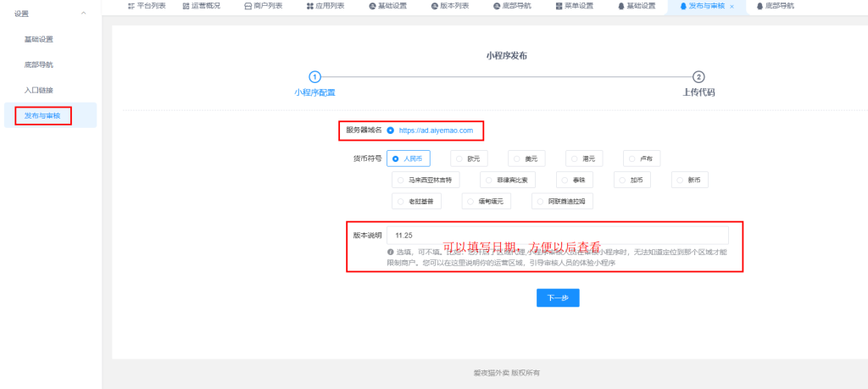Viewport: 868px width, 389px height.
Task: Close the 发布与审核 tab
Action: (x=732, y=6)
